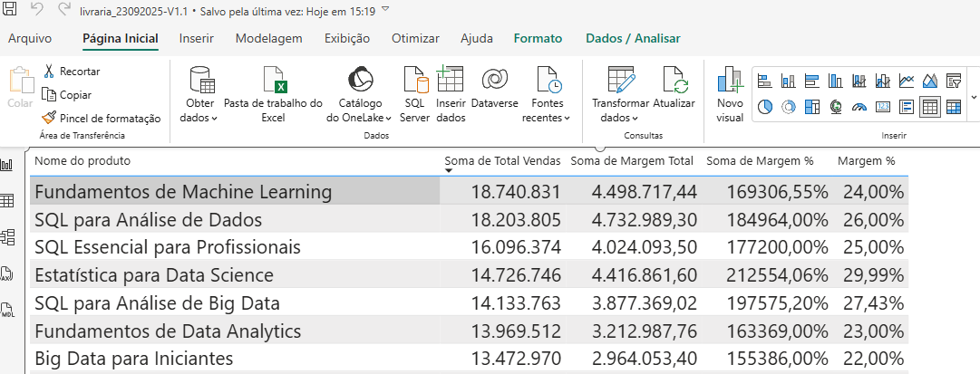
Task: Open the Formato contextual tab
Action: pyautogui.click(x=539, y=38)
